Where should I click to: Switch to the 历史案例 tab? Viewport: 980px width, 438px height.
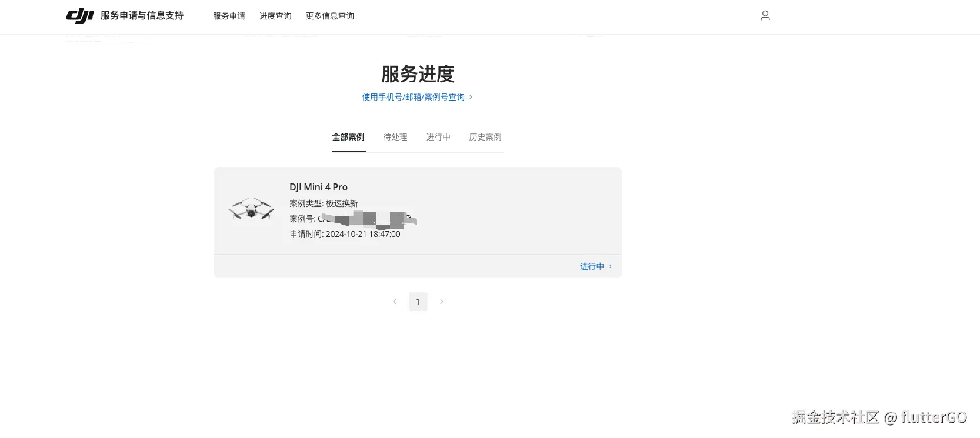click(x=485, y=137)
